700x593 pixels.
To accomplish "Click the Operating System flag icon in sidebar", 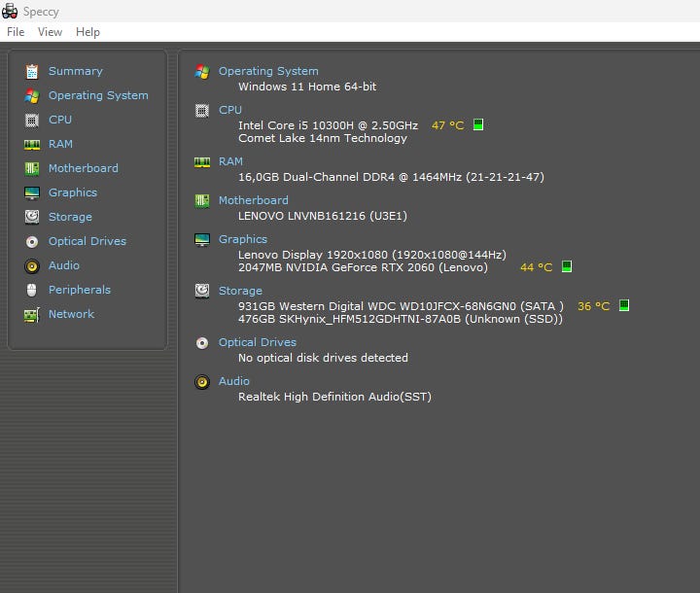I will click(x=32, y=95).
